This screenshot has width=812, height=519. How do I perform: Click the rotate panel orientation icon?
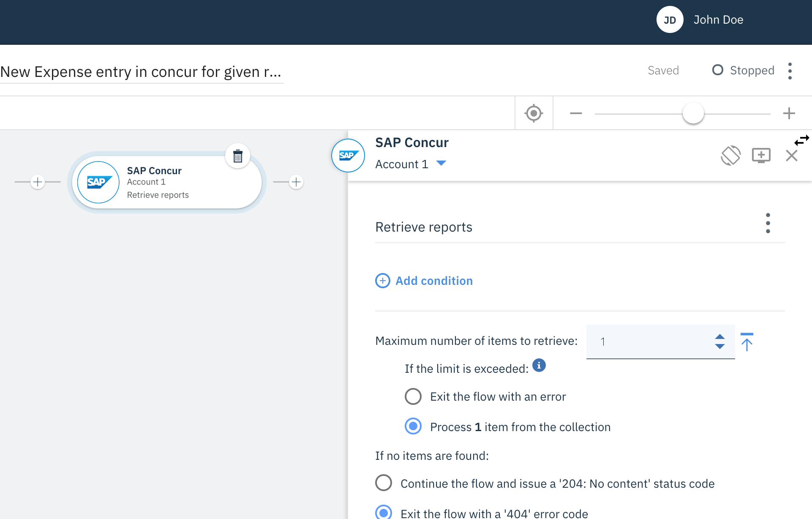(731, 156)
